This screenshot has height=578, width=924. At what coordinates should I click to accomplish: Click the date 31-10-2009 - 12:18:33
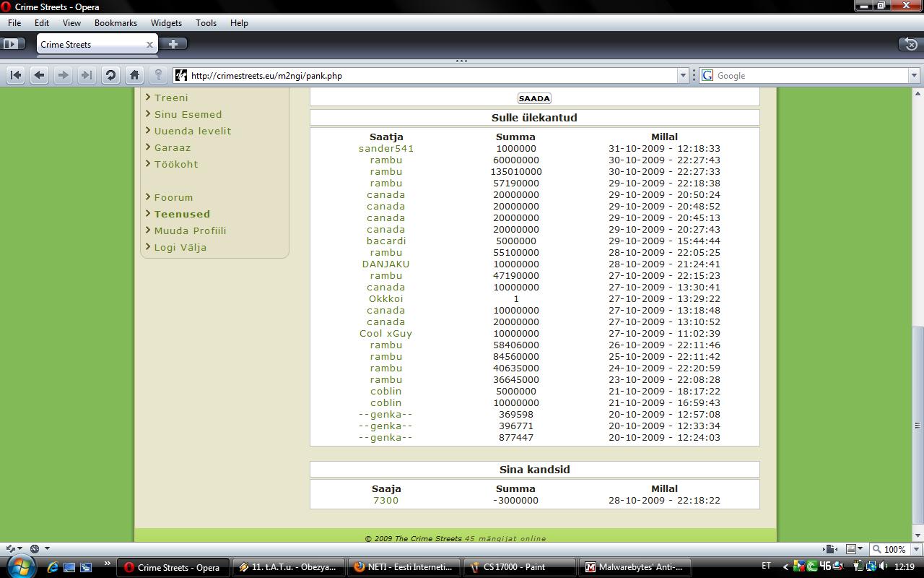coord(664,148)
